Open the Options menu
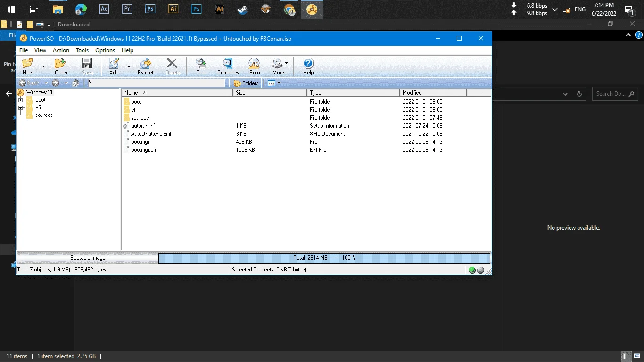The width and height of the screenshot is (644, 362). (105, 50)
